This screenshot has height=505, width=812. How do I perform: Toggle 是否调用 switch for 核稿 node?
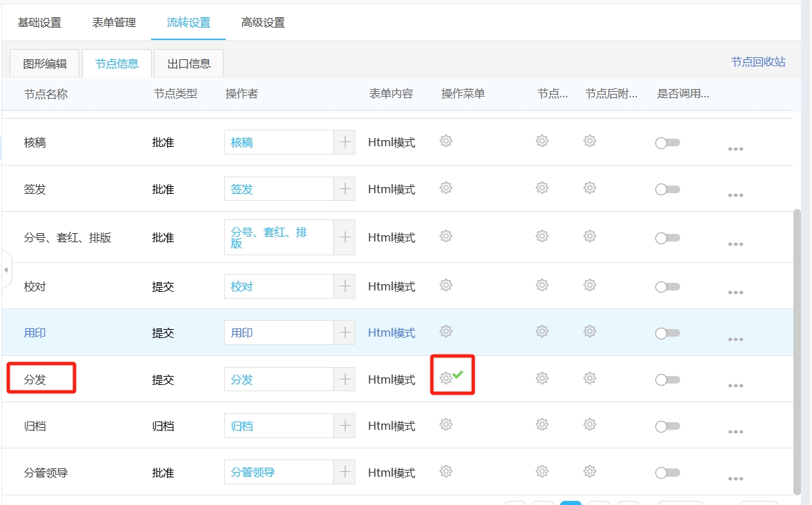tap(667, 143)
